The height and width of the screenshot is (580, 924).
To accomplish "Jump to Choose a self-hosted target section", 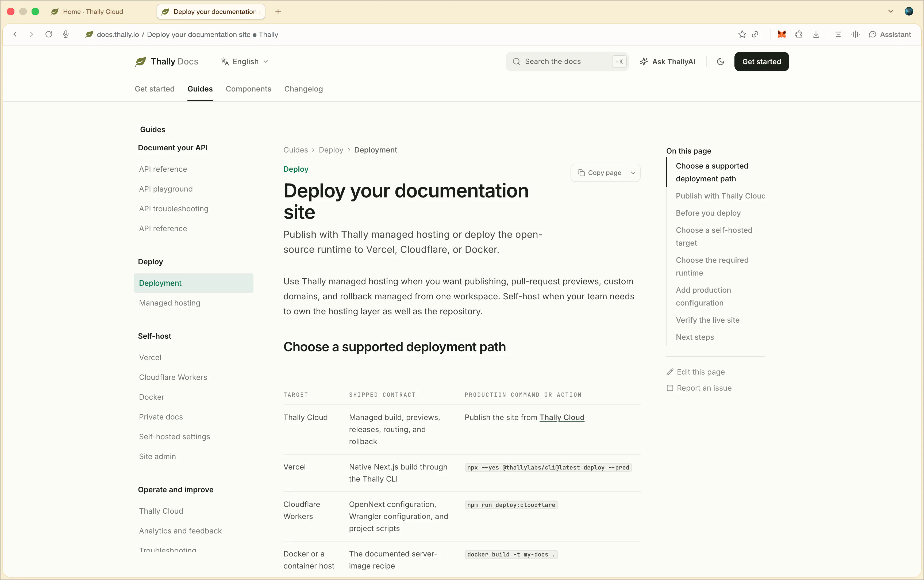I will (714, 236).
